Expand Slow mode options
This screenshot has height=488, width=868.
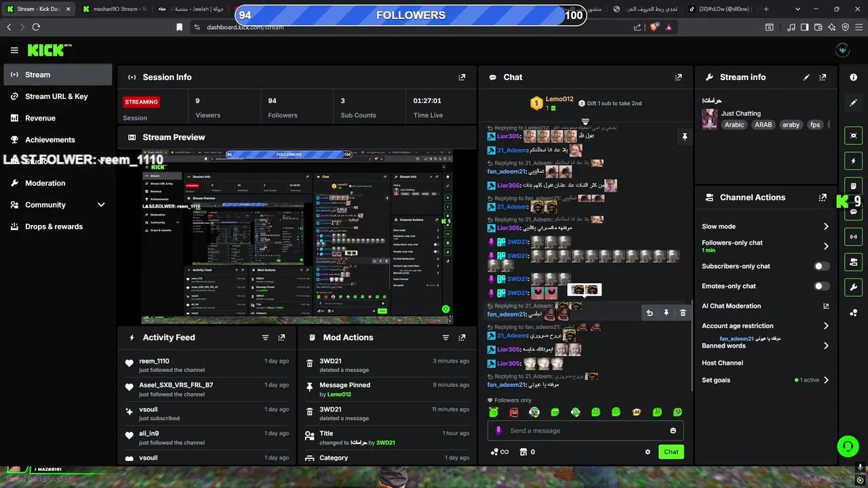point(826,226)
